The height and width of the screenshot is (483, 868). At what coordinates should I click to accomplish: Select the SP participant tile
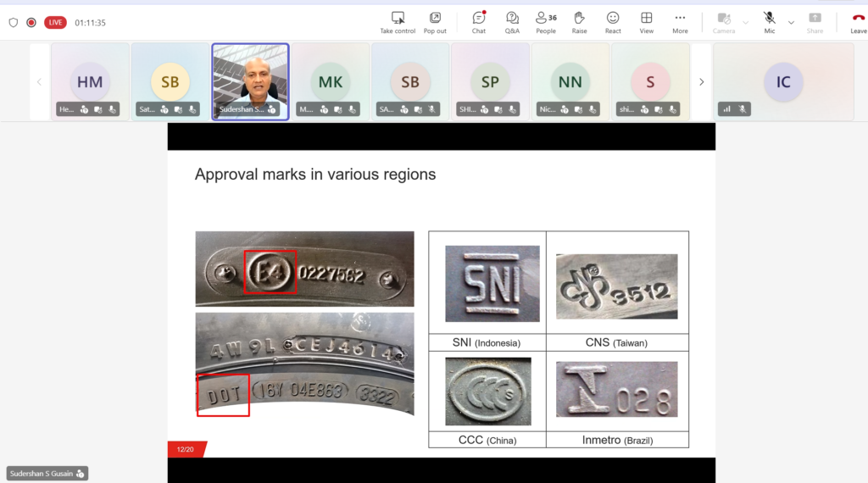pyautogui.click(x=490, y=82)
